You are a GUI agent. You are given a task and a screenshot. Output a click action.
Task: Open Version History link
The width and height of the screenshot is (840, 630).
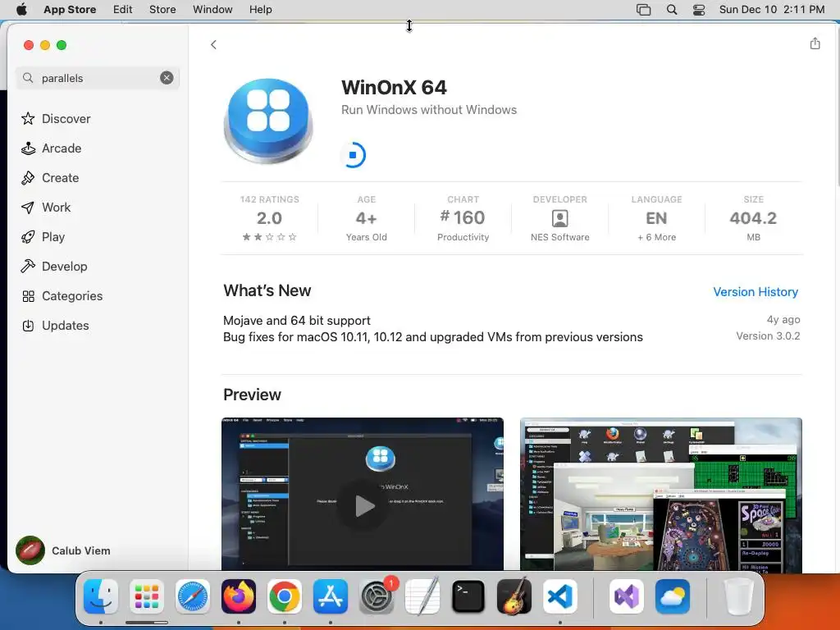pos(756,291)
